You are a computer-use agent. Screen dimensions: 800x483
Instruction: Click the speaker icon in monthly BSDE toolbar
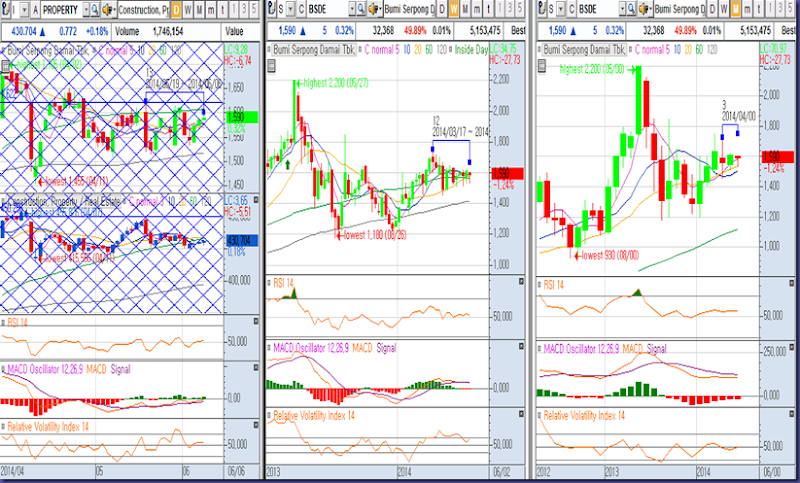pyautogui.click(x=645, y=10)
